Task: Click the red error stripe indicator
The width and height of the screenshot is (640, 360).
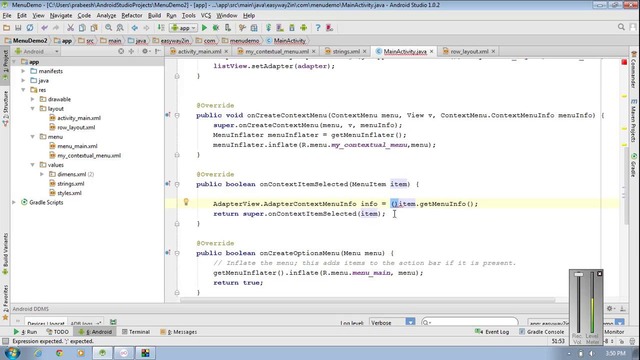Action: pos(624,62)
